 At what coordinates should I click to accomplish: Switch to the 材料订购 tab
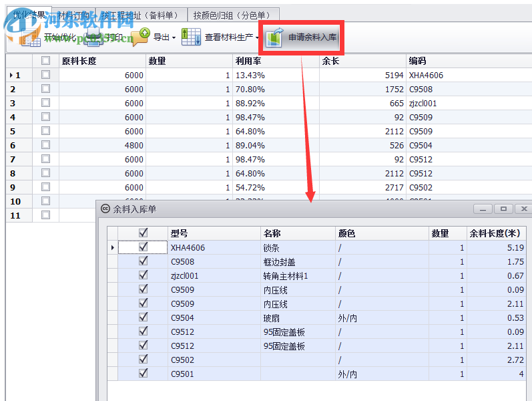pos(73,15)
